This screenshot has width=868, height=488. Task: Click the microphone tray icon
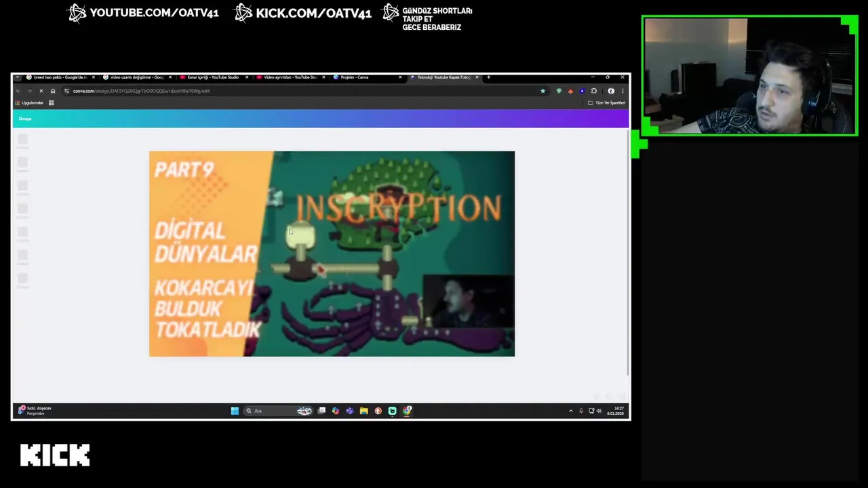[580, 411]
